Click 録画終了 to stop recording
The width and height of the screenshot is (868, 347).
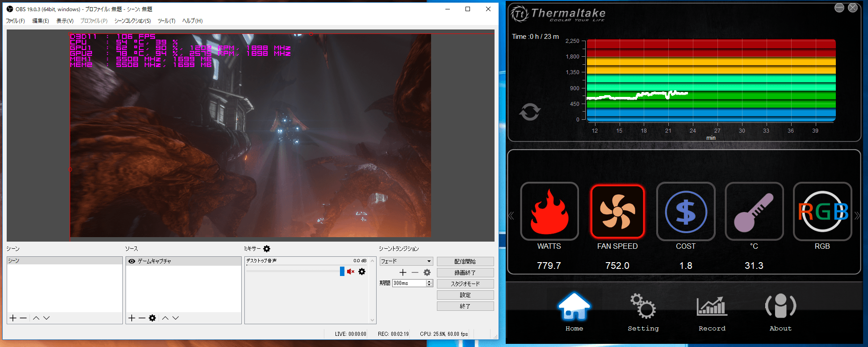tap(465, 272)
